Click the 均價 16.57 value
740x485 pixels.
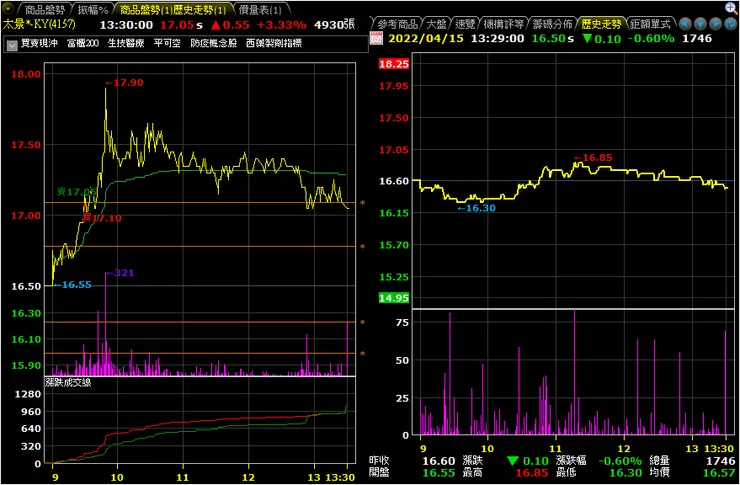(719, 473)
